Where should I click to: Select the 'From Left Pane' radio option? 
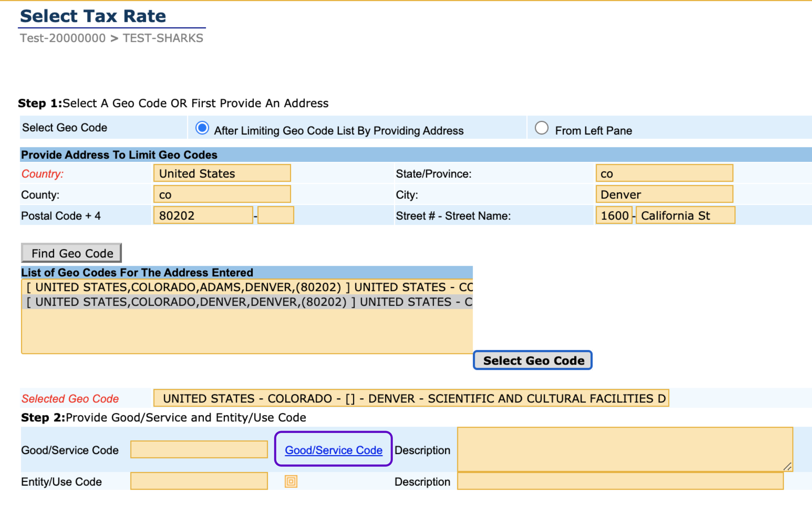pos(541,128)
